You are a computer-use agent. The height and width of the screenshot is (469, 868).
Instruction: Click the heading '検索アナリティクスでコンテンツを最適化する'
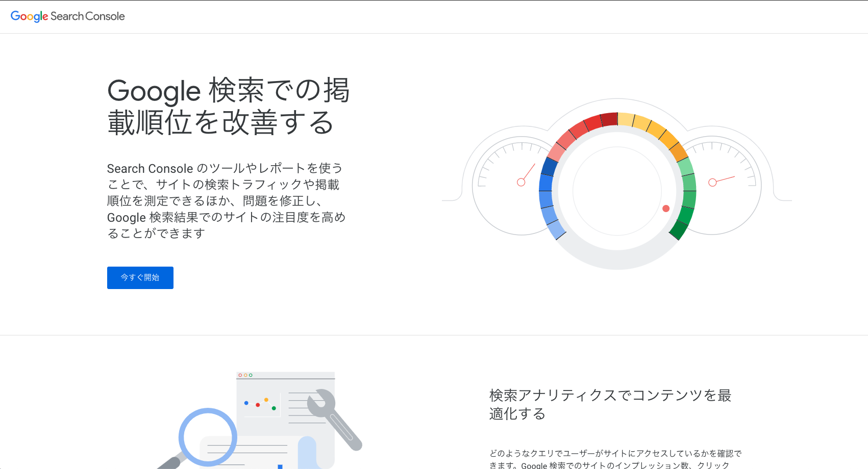coord(610,404)
